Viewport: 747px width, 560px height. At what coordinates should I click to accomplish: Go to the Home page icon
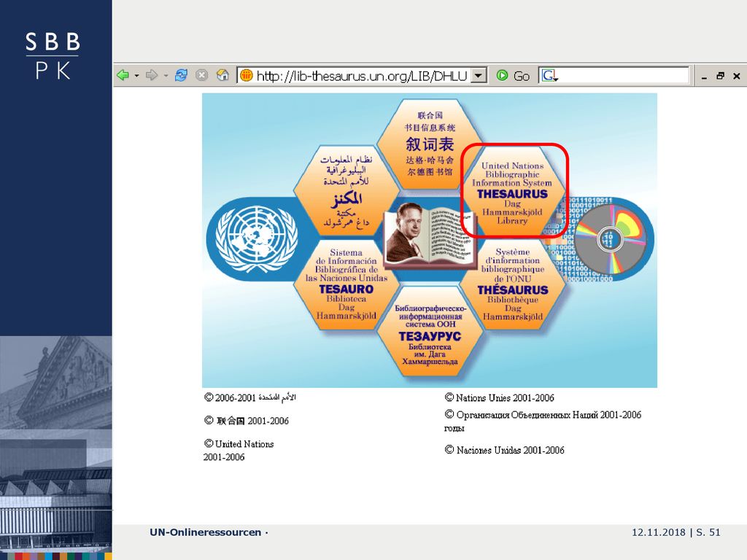(222, 75)
